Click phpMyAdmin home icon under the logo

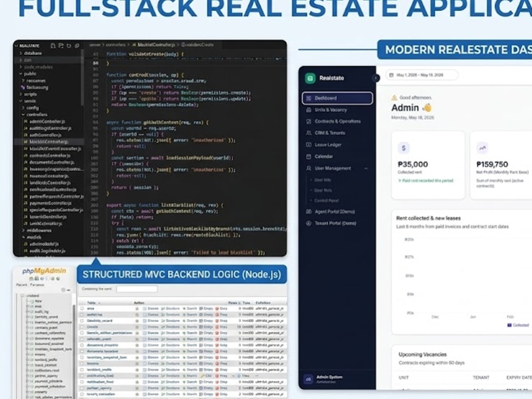point(31,279)
